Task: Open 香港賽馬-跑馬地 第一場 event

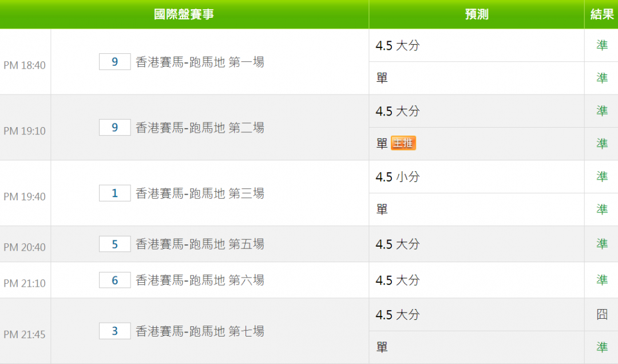Action: [200, 62]
